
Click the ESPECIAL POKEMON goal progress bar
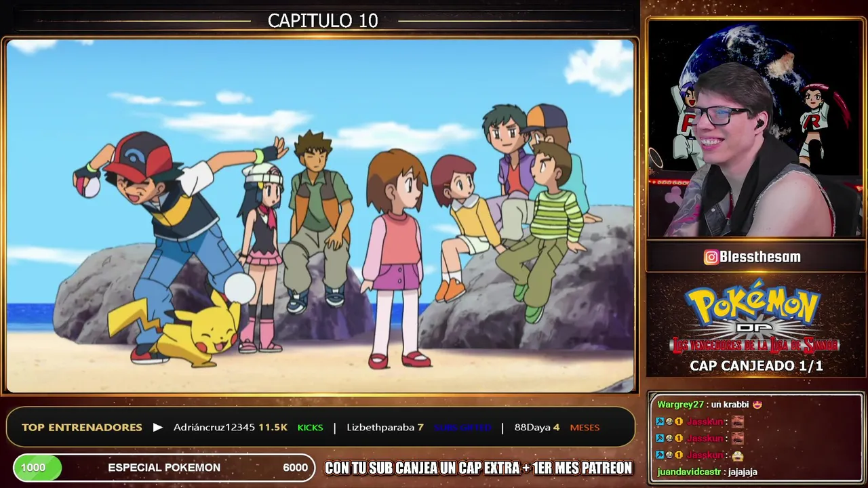point(164,468)
